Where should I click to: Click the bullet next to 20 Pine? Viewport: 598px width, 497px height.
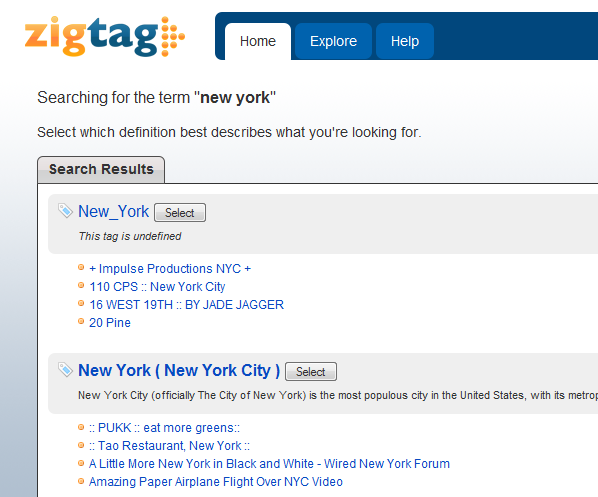coord(81,322)
